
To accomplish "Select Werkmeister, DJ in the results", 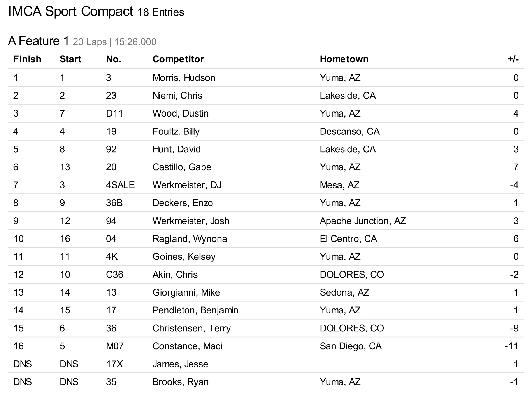I will point(187,185).
